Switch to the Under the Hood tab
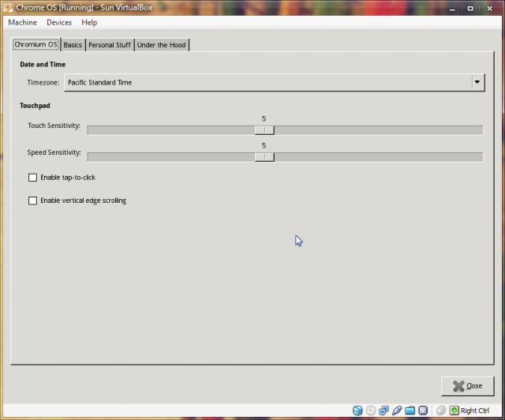 click(x=161, y=45)
